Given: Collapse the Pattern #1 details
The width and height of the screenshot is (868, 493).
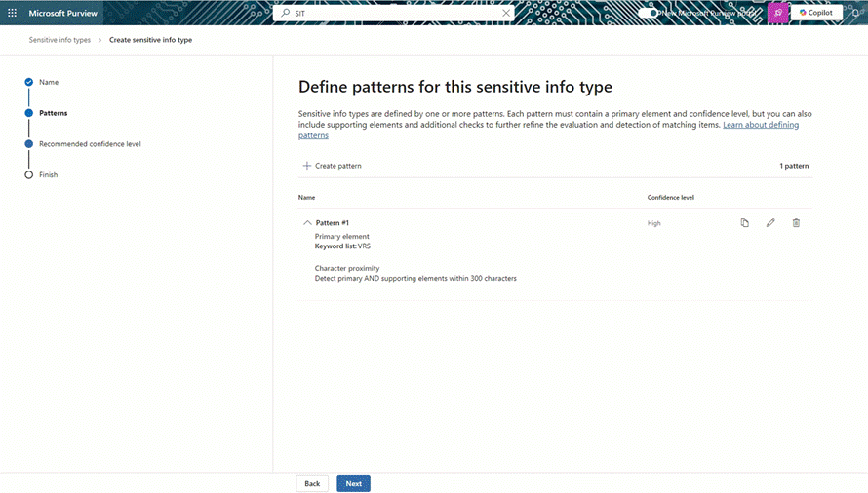Looking at the screenshot, I should (307, 222).
